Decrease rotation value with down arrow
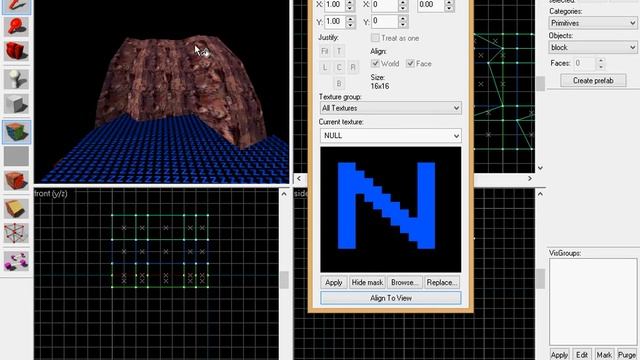The image size is (640, 360). pos(449,8)
